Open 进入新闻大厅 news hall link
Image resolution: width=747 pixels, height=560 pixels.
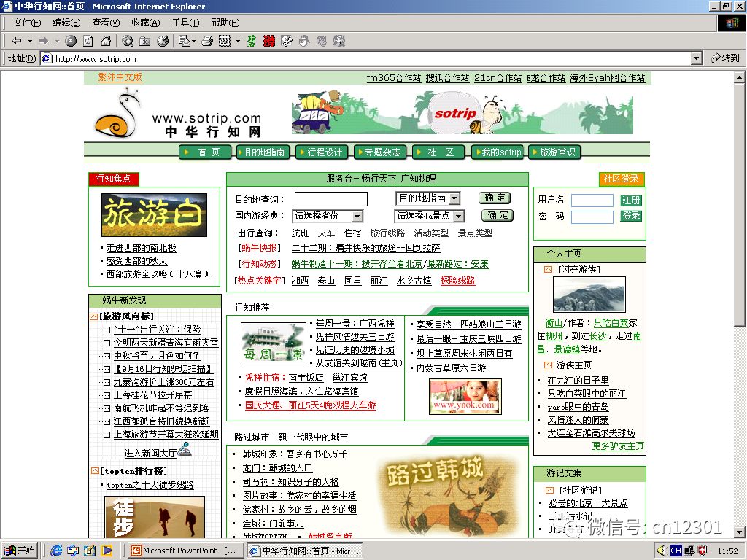pos(150,454)
